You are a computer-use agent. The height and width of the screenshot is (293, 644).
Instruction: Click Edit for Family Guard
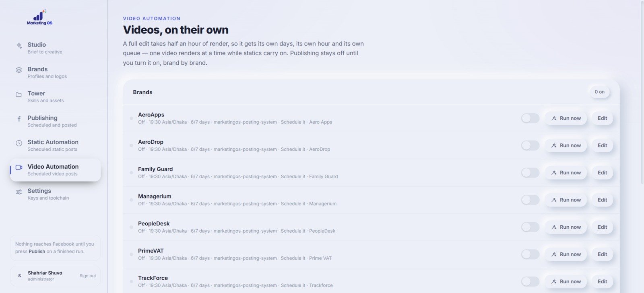tap(602, 172)
